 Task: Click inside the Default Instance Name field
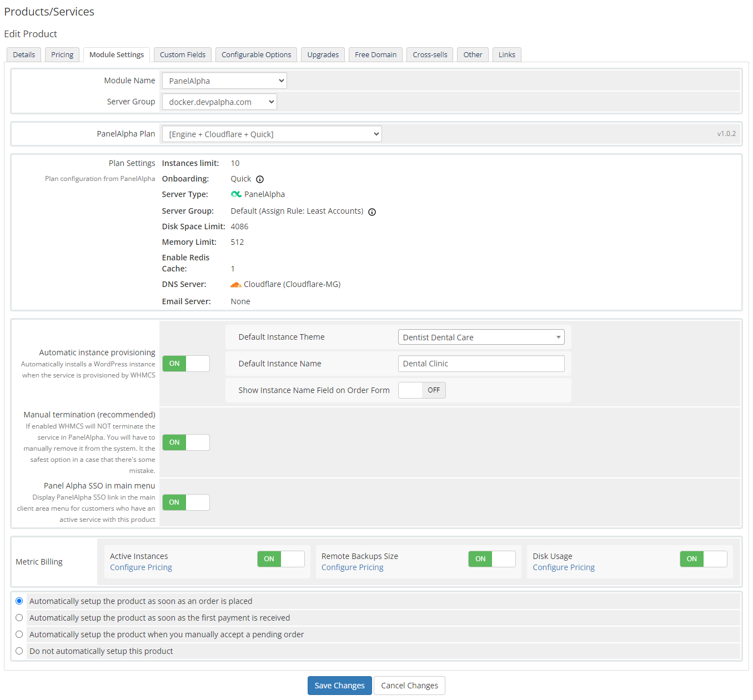click(x=480, y=363)
